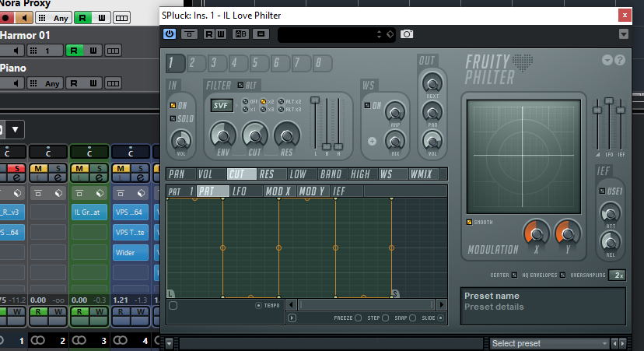Toggle IN section ON checkbox
The width and height of the screenshot is (644, 351).
[173, 106]
